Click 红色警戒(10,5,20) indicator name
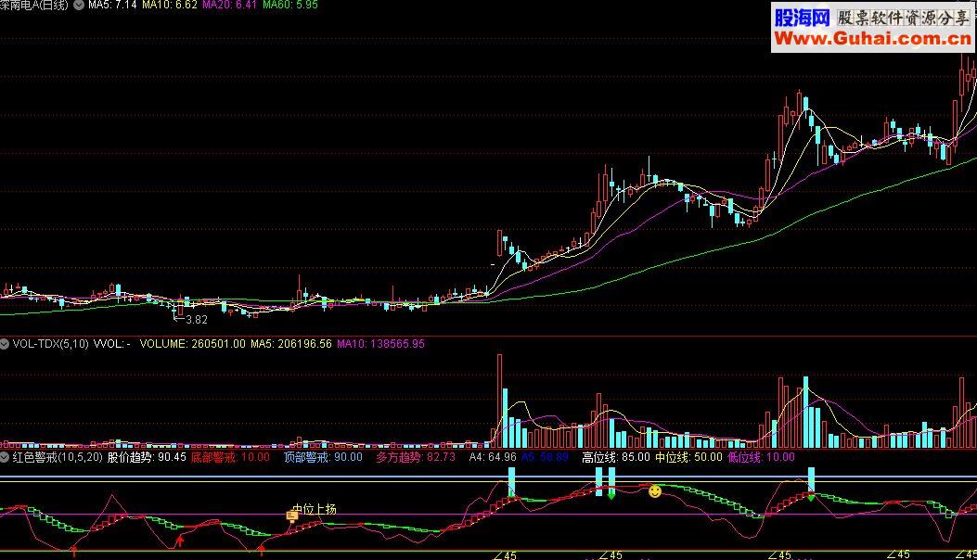This screenshot has height=560, width=977. pos(58,457)
